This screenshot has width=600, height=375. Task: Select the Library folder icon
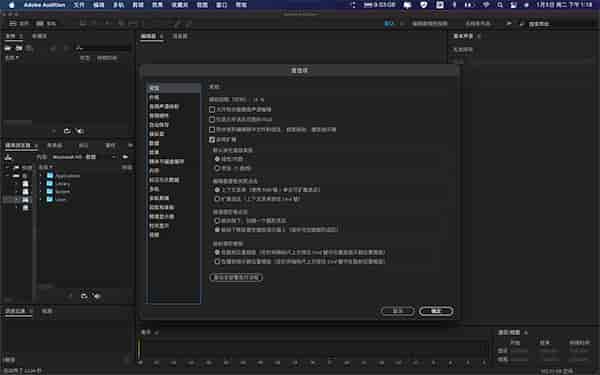pyautogui.click(x=50, y=183)
